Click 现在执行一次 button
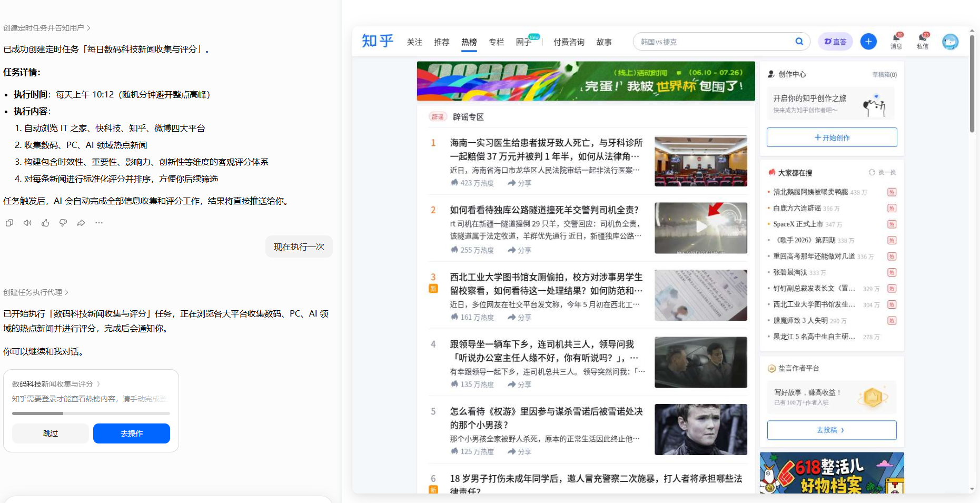 [299, 246]
